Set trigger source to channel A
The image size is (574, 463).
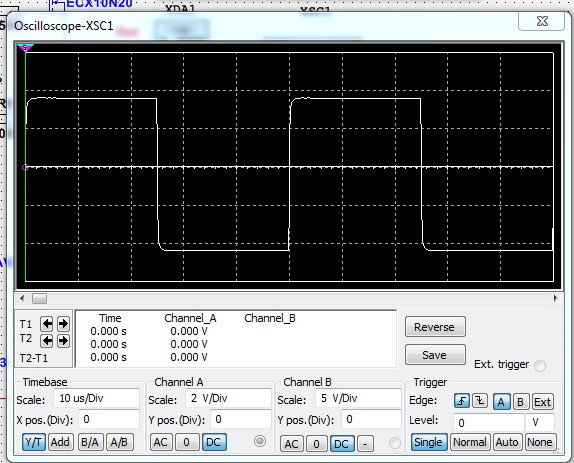[501, 402]
